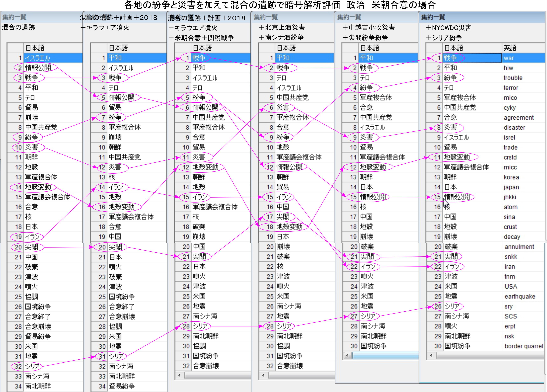
Task: Click the left scroll arrow under the +北京上海災害 table
Action: (x=263, y=375)
